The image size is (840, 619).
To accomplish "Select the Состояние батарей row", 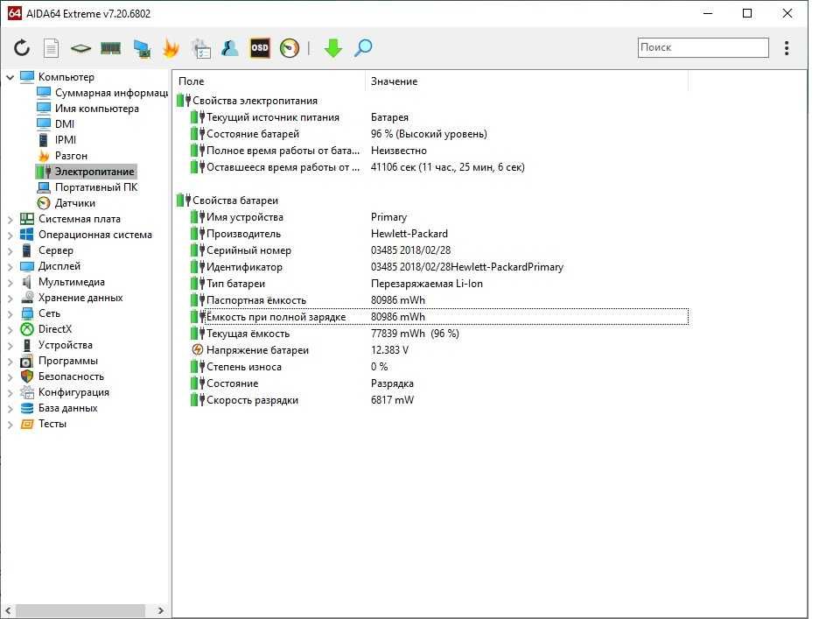I will click(438, 134).
